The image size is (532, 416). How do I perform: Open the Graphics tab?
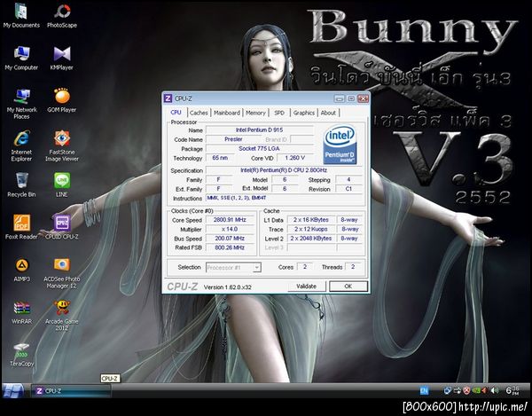[303, 113]
